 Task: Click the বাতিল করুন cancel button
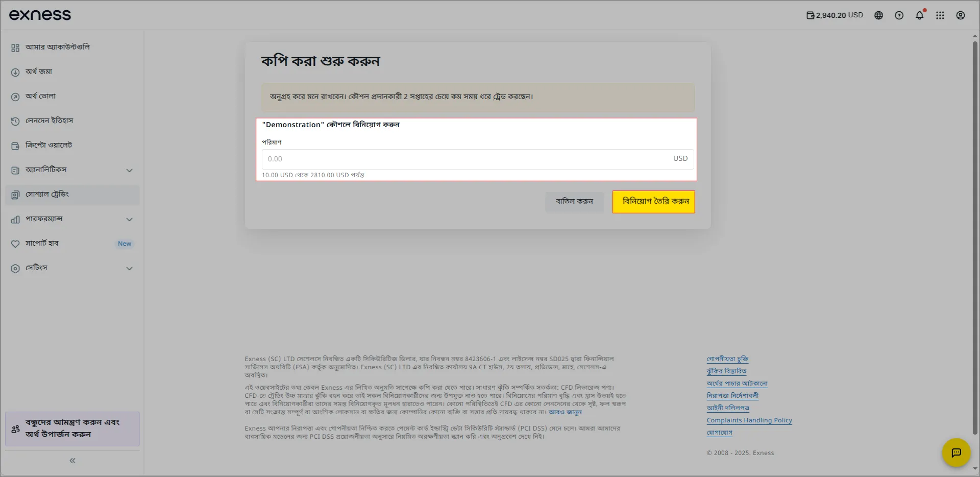coord(574,202)
